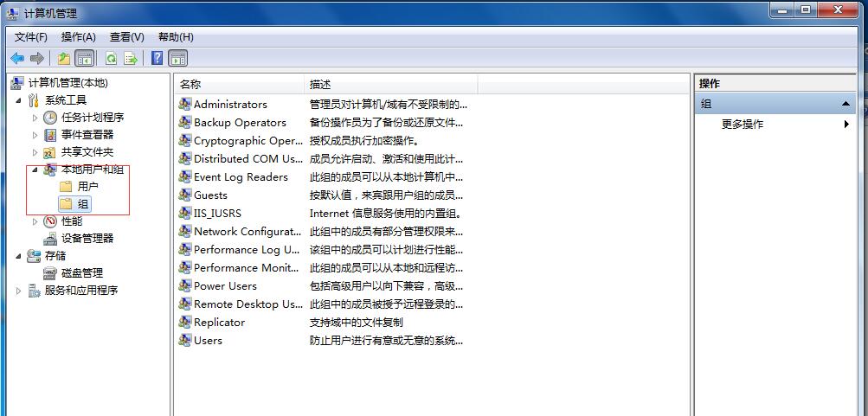Viewport: 868px width, 416px height.
Task: Click the 用户 folder icon
Action: coord(66,187)
